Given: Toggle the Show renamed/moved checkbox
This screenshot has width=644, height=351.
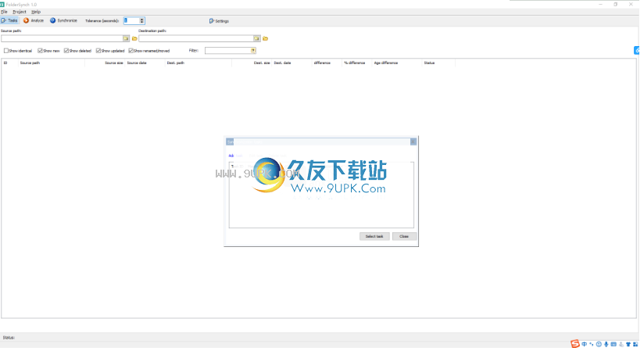Looking at the screenshot, I should pos(131,51).
